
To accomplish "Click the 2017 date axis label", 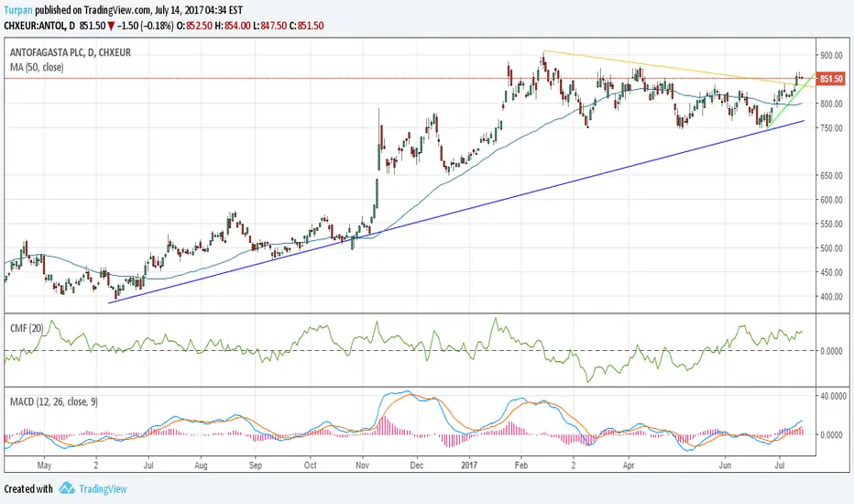I will (469, 466).
